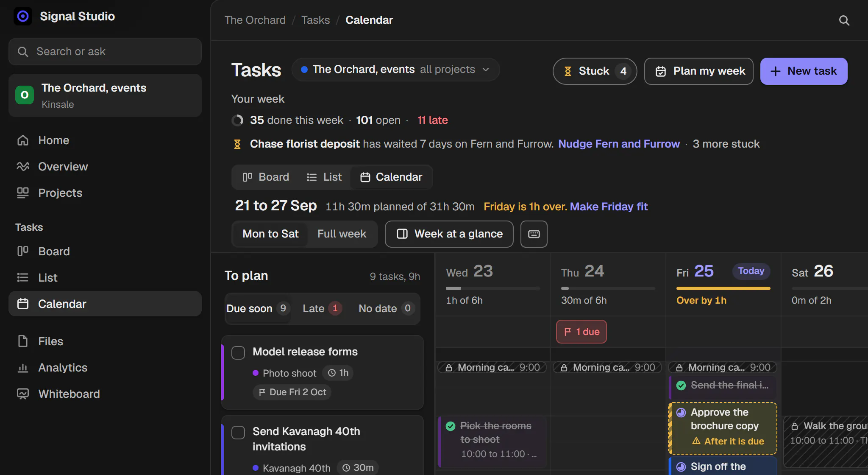Viewport: 868px width, 475px height.
Task: Click the Make Friday fit link
Action: [609, 207]
